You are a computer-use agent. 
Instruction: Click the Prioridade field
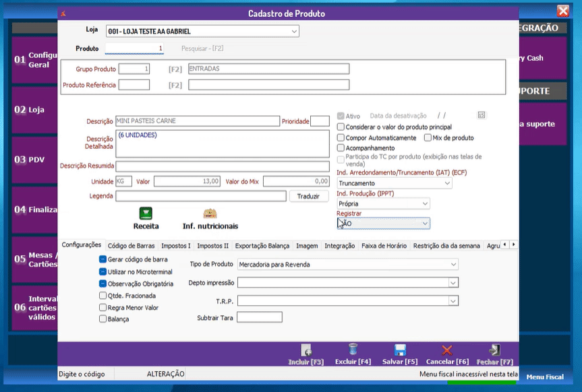point(320,121)
